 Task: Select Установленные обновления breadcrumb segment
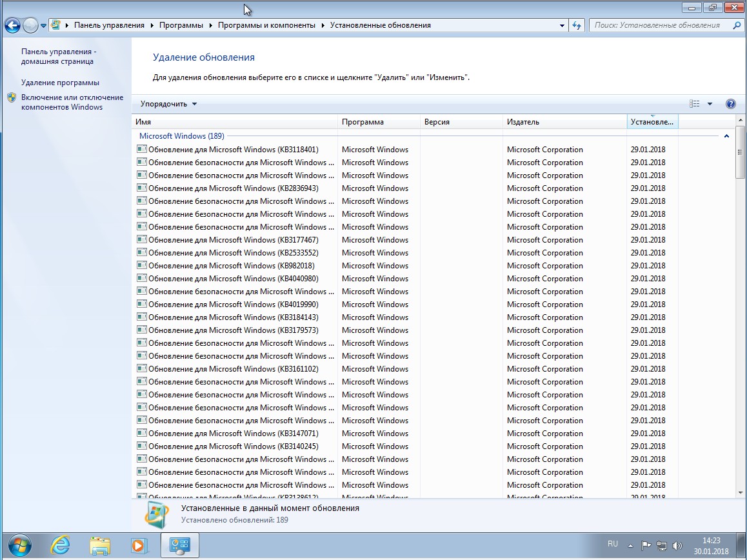380,25
